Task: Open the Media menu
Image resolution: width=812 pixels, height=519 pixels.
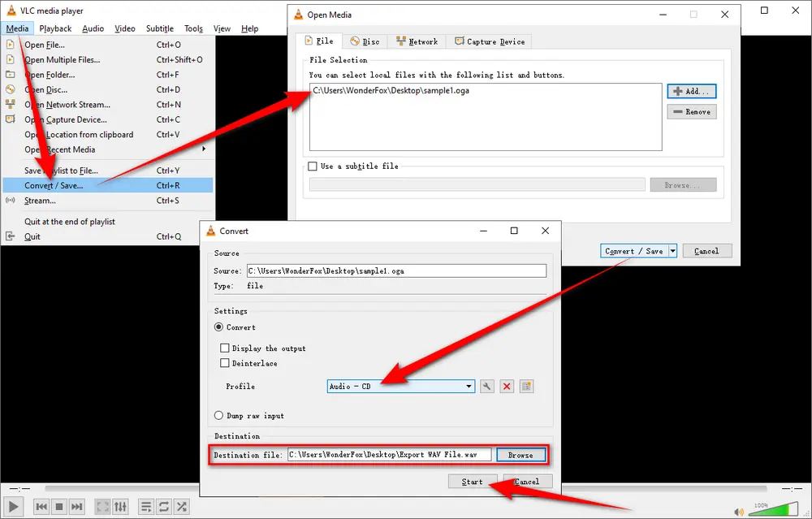Action: (x=17, y=28)
